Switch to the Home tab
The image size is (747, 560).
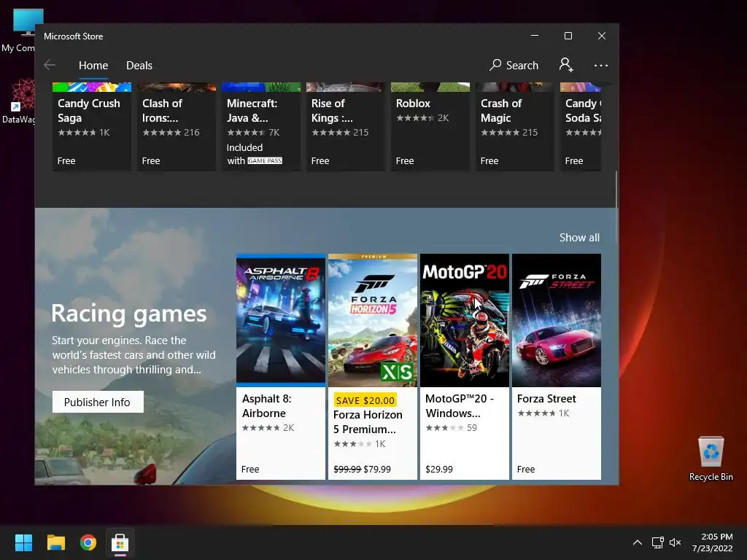[x=93, y=65]
